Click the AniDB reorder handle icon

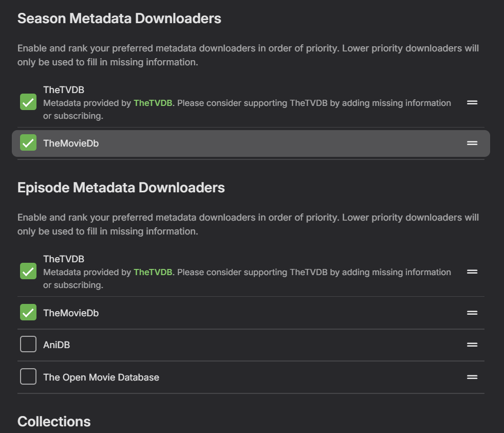472,345
